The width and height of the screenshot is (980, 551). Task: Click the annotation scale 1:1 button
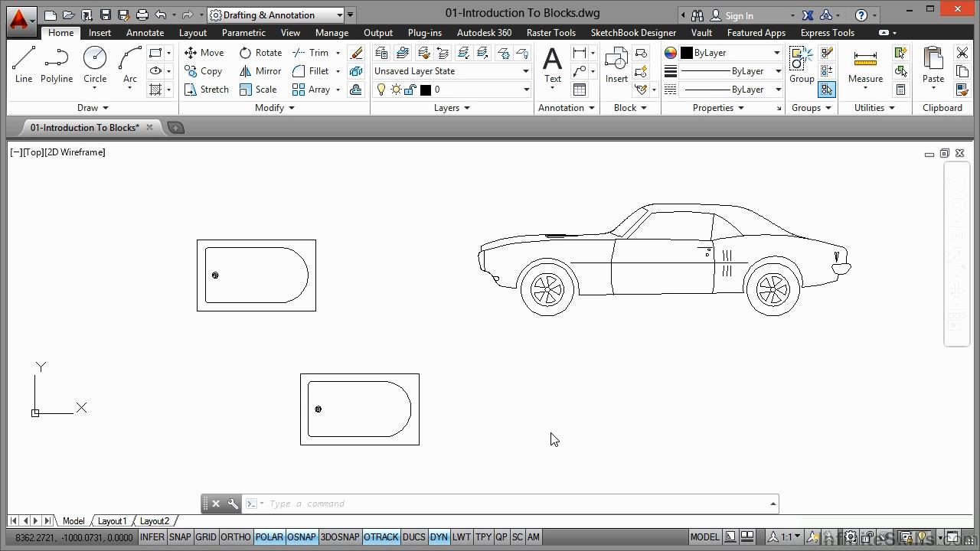click(x=786, y=537)
